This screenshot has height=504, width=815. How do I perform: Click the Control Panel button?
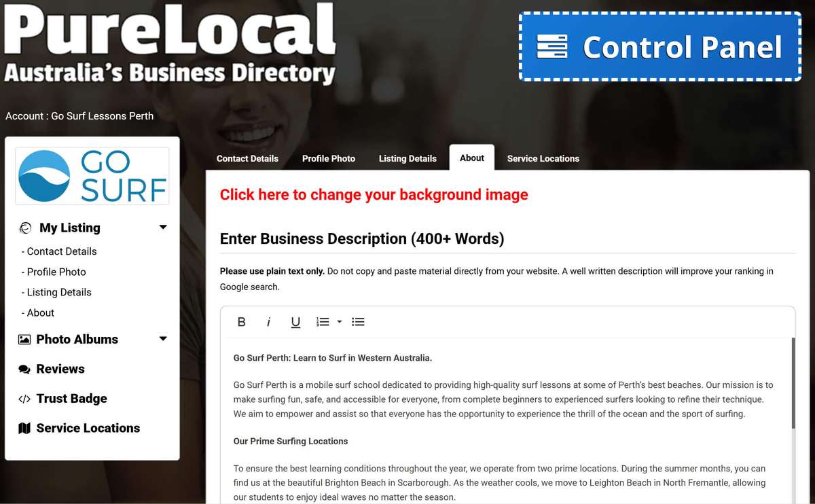pyautogui.click(x=660, y=47)
